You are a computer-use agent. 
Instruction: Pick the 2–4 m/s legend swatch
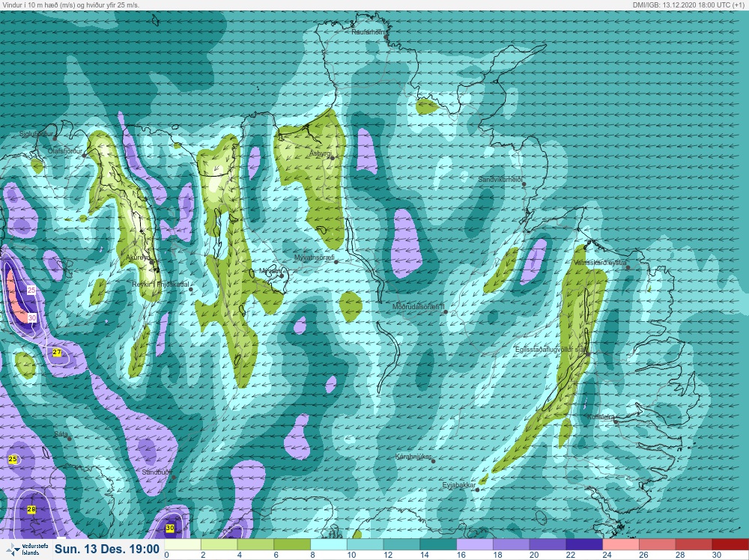click(x=219, y=545)
